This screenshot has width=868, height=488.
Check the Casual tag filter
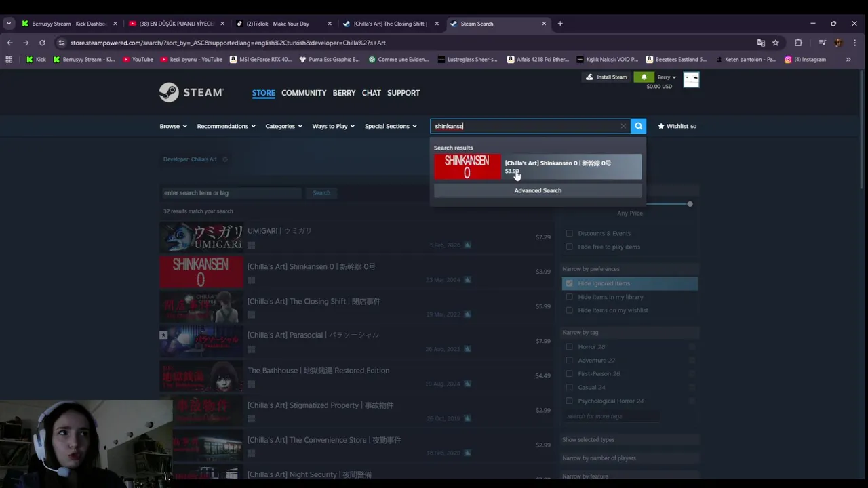(x=569, y=388)
